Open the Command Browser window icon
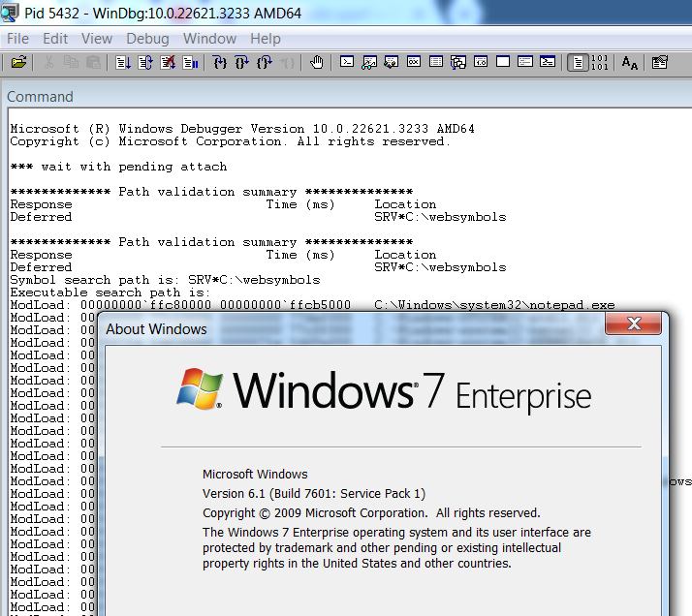 [x=548, y=62]
